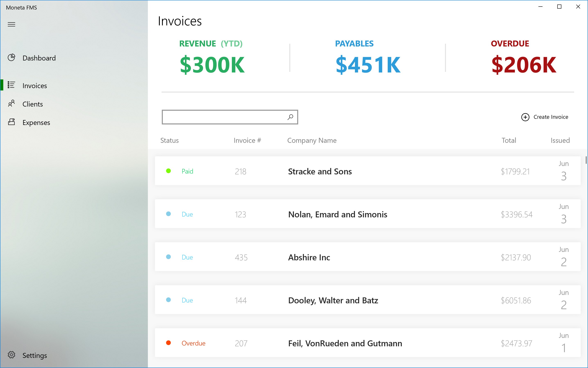Sort by the Status column header

click(169, 140)
